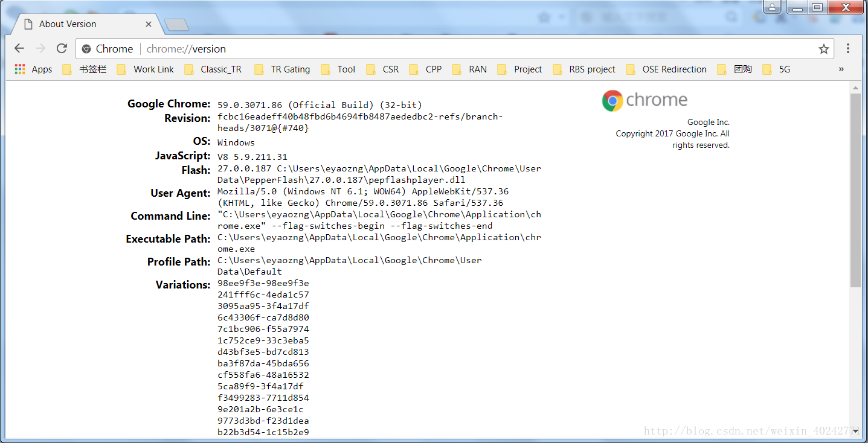The width and height of the screenshot is (868, 443).
Task: Select the About Version tab
Action: coord(85,24)
